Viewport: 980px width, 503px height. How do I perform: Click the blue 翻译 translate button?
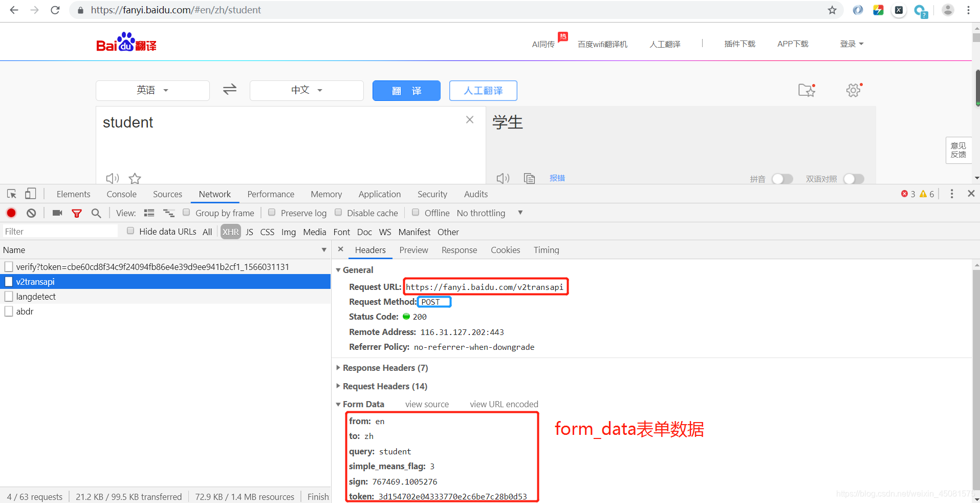coord(406,91)
